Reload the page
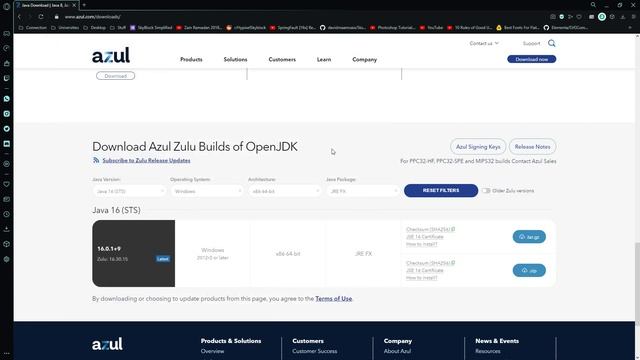Screen dimensions: 640x360 41,17
